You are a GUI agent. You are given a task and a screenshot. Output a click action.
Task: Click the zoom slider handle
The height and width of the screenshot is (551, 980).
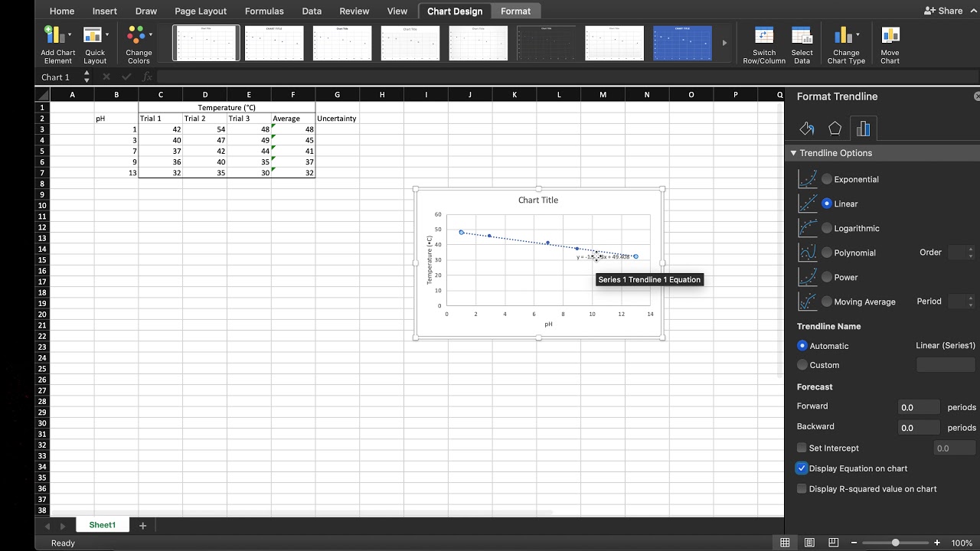click(895, 543)
